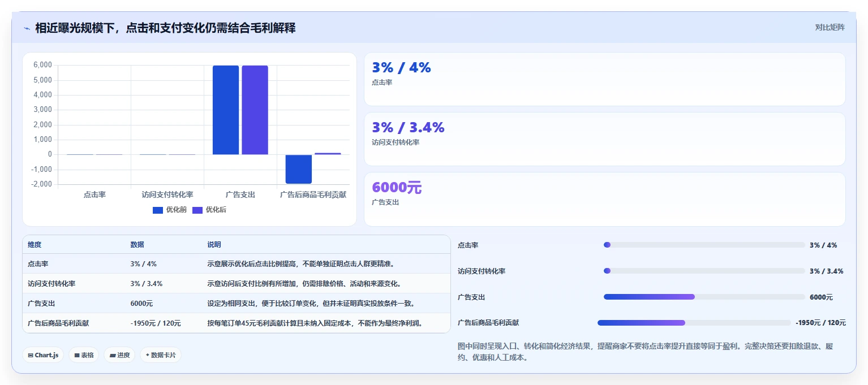Viewport: 868px width, 385px height.
Task: Click the 广告后商品毛利贡献 progress bar
Action: click(694, 323)
